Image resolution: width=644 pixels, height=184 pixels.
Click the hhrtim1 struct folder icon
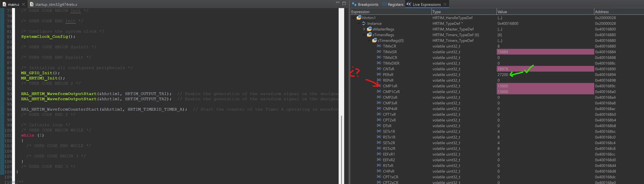(x=359, y=18)
